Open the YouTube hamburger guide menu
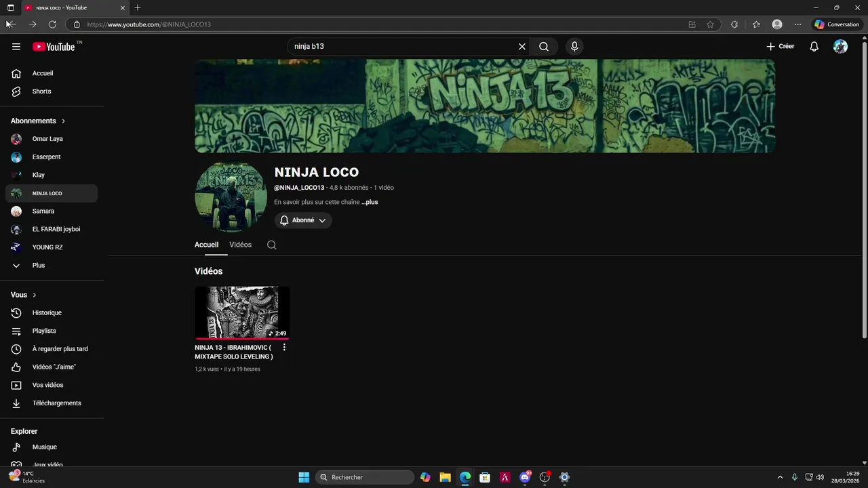Viewport: 868px width, 488px height. click(x=16, y=47)
